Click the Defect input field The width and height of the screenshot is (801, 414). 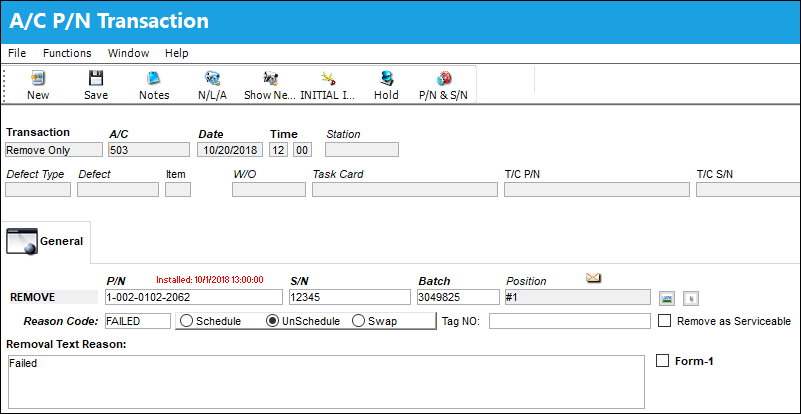(118, 190)
